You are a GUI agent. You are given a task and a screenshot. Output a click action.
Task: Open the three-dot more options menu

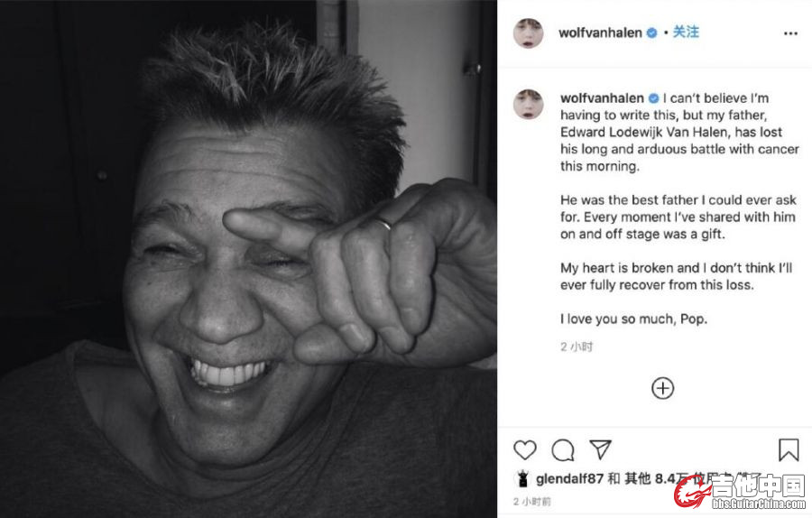[x=790, y=33]
